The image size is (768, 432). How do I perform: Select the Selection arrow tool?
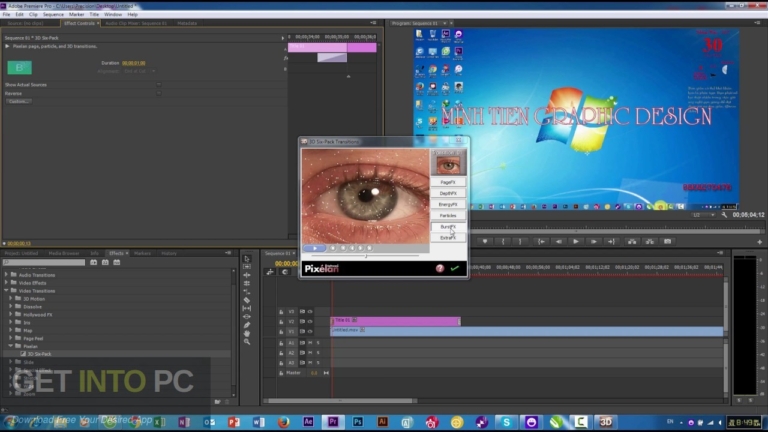pyautogui.click(x=247, y=259)
